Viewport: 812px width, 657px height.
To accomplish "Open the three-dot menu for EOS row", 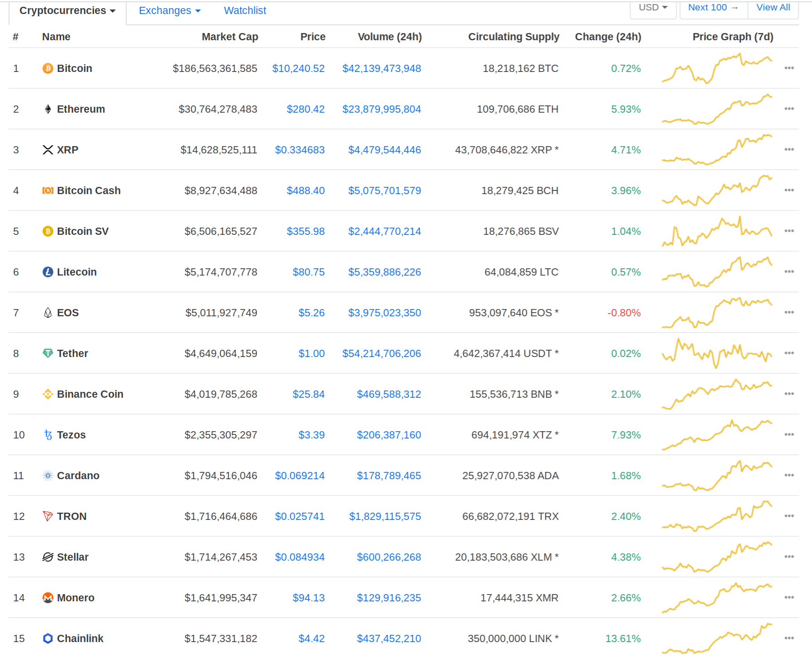I will (789, 312).
